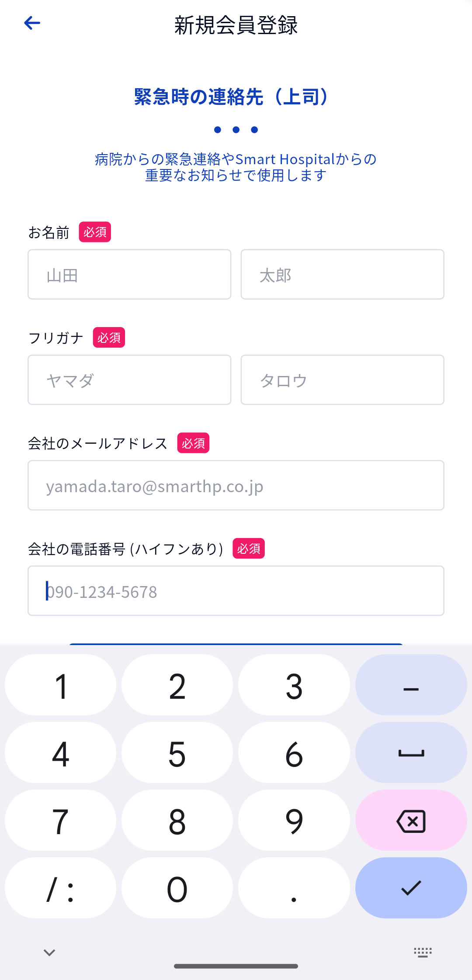The width and height of the screenshot is (472, 980).
Task: Focus the first name field 太郎
Action: pyautogui.click(x=342, y=275)
